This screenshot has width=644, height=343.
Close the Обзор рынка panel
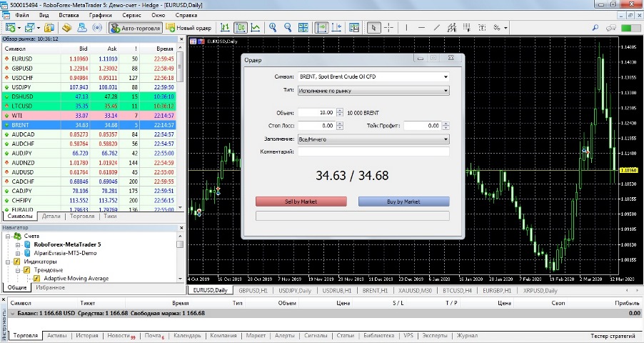(x=181, y=39)
